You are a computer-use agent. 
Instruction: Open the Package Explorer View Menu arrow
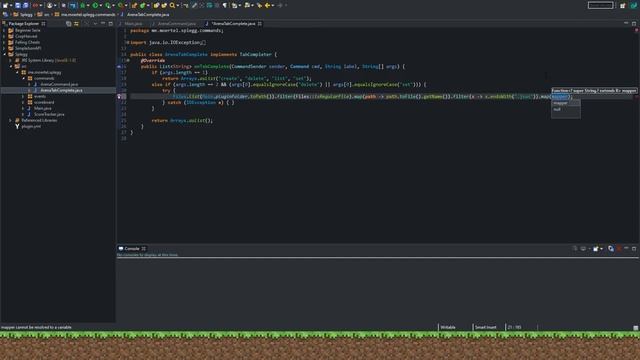pos(95,24)
